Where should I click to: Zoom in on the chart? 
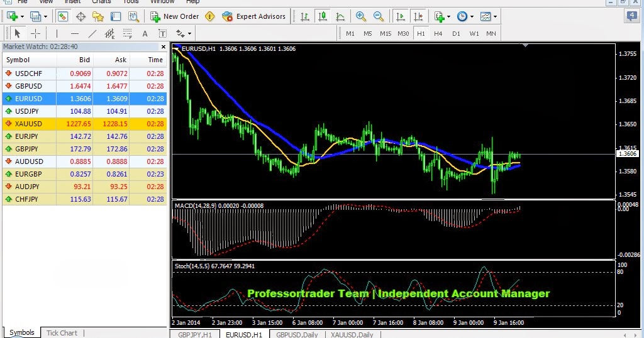[x=360, y=16]
